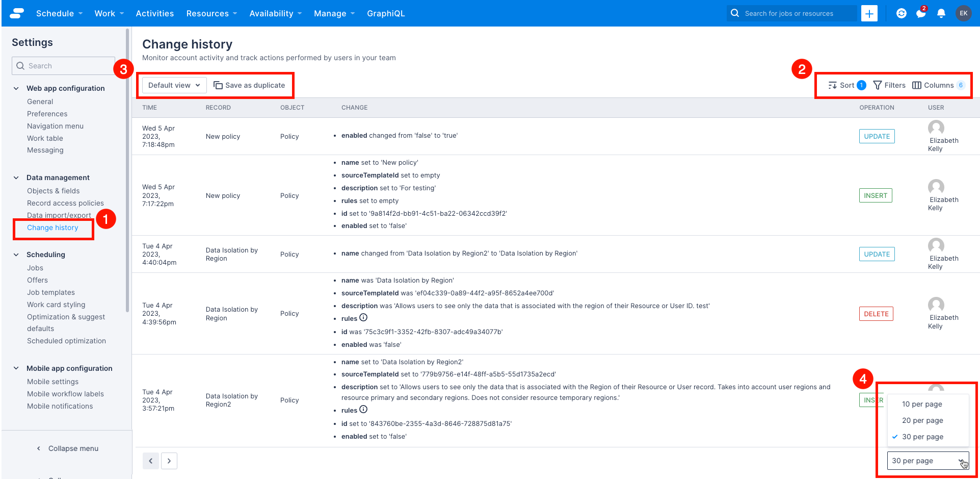Screen dimensions: 980x479
Task: Open the Skedulo logo home icon
Action: 15,13
